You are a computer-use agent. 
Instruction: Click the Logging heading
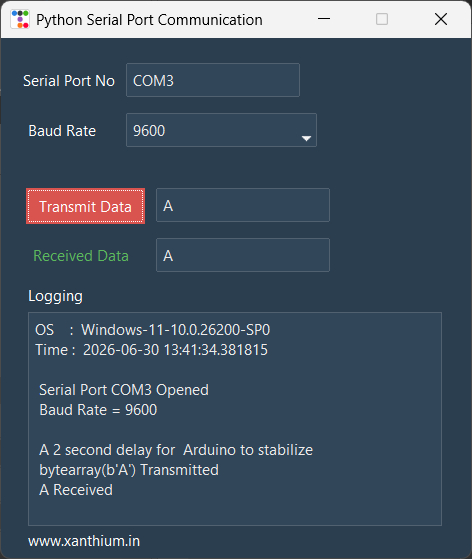pos(55,296)
